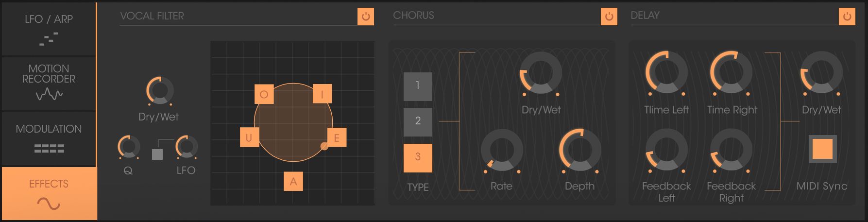The width and height of the screenshot is (868, 222).
Task: Select the E vowel node
Action: 337,137
